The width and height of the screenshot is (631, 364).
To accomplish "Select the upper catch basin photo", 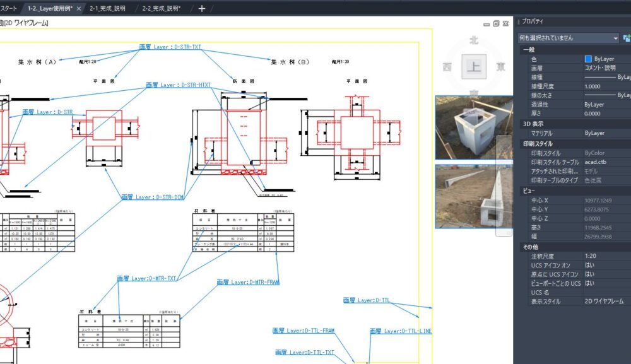I will tap(474, 127).
